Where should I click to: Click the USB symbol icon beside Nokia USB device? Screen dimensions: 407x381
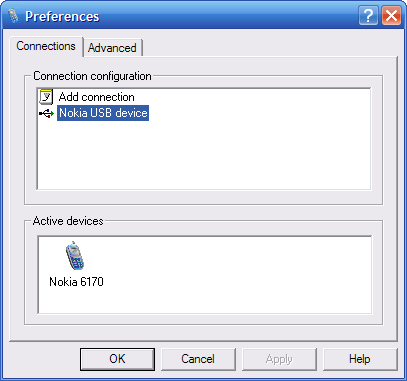coord(47,114)
